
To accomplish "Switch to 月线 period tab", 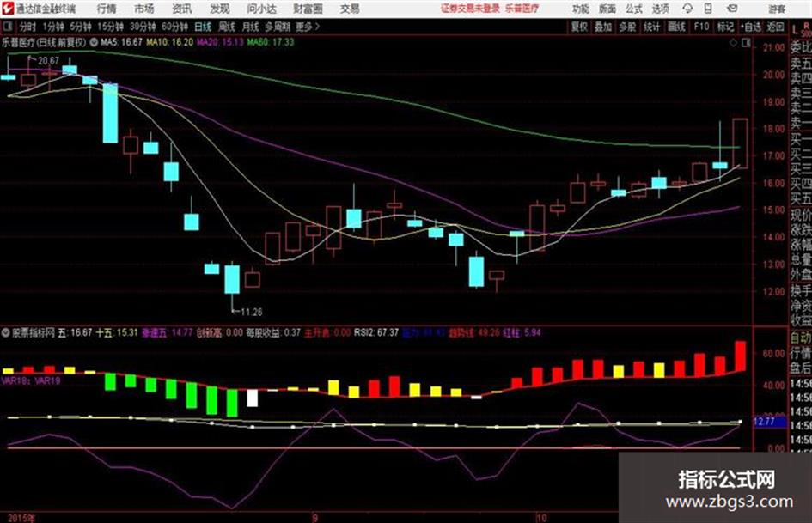I will (251, 27).
